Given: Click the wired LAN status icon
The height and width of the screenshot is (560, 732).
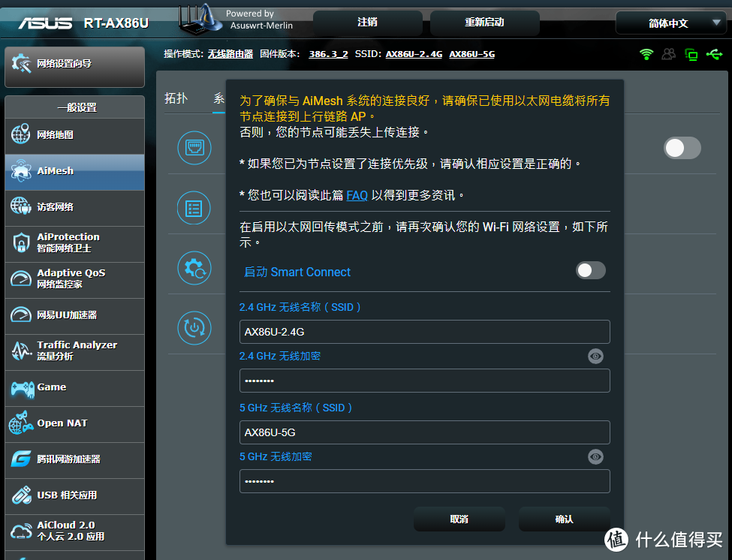Looking at the screenshot, I should click(x=691, y=55).
